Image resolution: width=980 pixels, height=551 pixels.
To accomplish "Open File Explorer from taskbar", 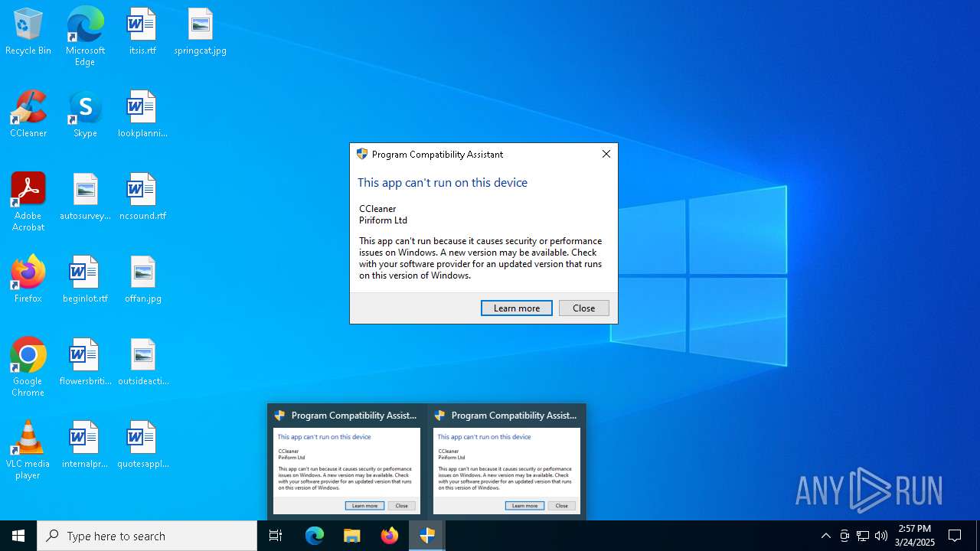I will pyautogui.click(x=352, y=536).
